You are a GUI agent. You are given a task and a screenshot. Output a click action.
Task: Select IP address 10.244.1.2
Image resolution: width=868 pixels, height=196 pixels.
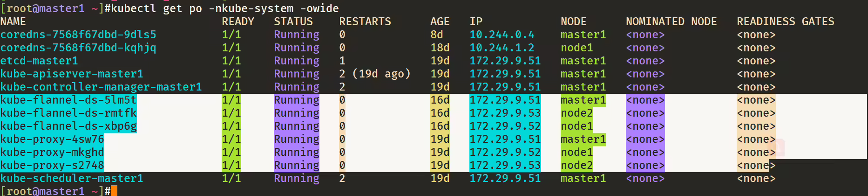coord(502,48)
